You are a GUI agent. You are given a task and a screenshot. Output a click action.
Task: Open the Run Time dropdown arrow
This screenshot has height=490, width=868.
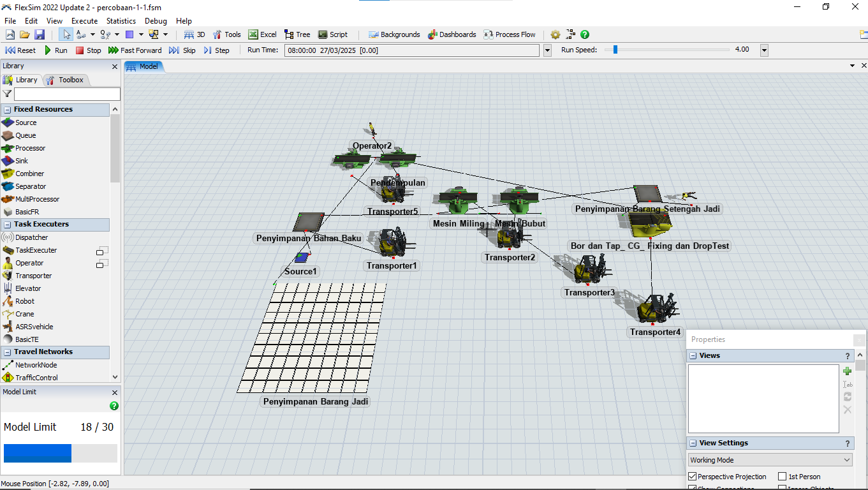click(x=547, y=50)
